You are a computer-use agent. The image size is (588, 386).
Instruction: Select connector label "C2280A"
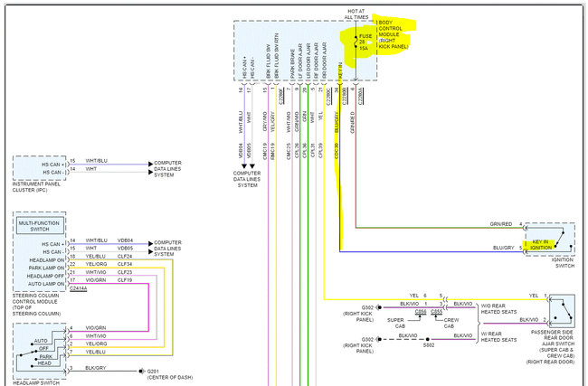click(361, 96)
